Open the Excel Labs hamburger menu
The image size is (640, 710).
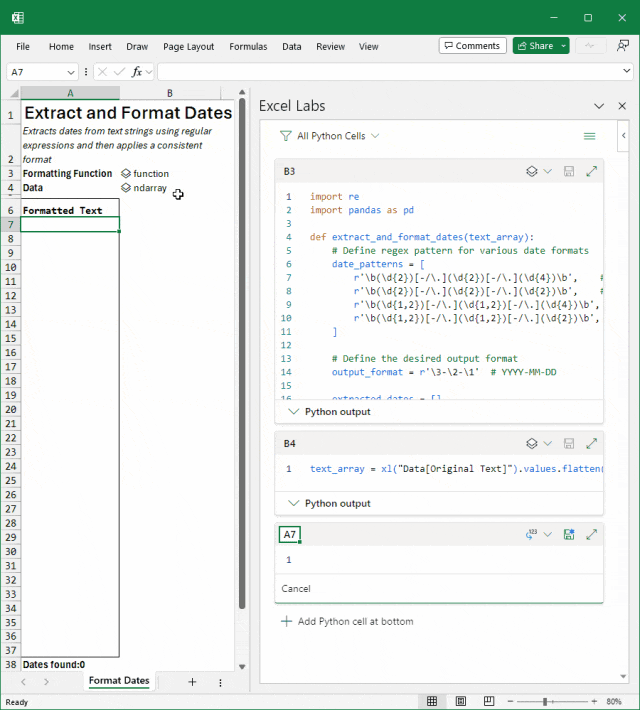point(589,136)
